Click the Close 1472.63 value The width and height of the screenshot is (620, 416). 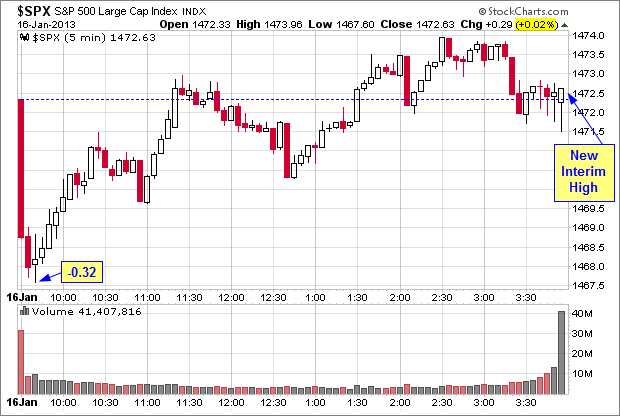tap(418, 25)
